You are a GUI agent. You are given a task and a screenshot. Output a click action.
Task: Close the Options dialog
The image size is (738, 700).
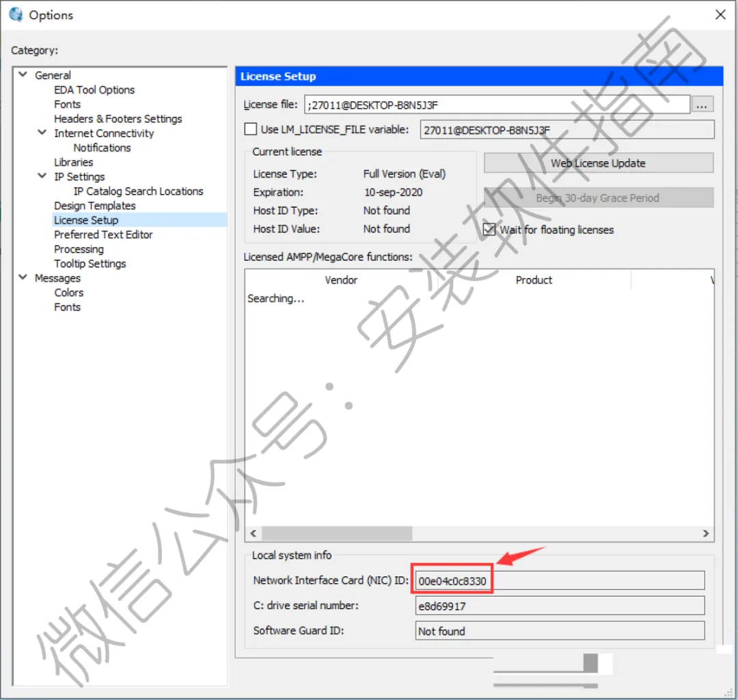pos(720,14)
